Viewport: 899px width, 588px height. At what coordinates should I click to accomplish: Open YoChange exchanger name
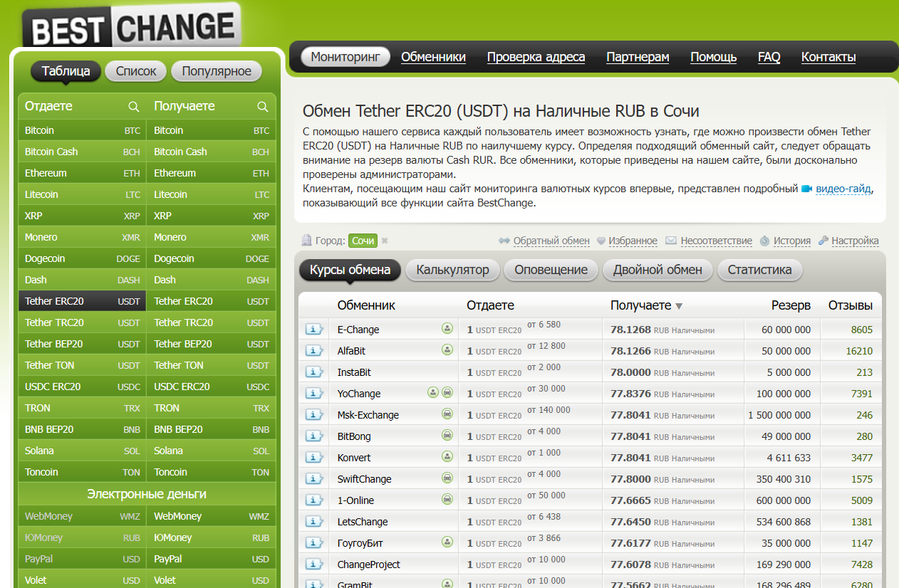pos(359,394)
